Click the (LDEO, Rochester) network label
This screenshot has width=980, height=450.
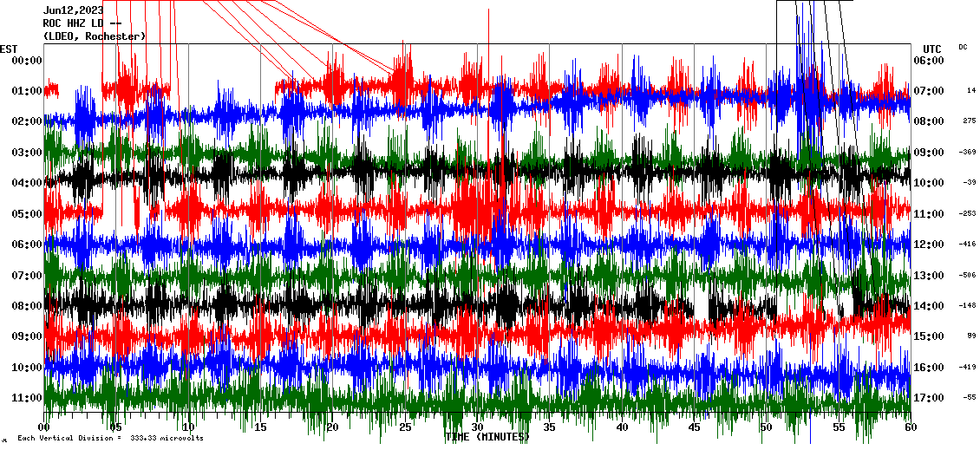pos(94,36)
